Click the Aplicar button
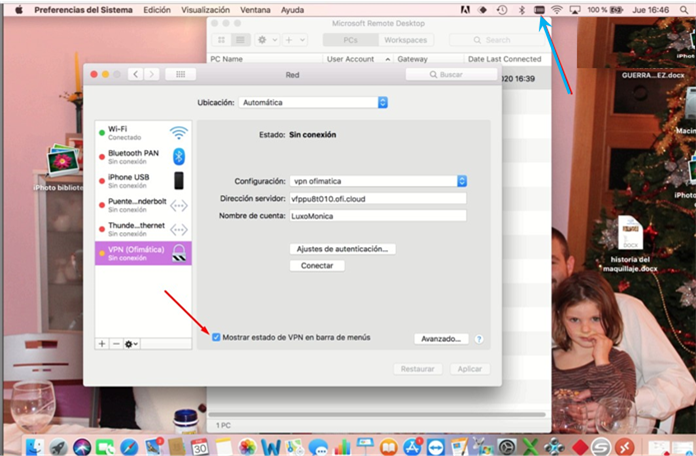696x456 pixels. (470, 369)
